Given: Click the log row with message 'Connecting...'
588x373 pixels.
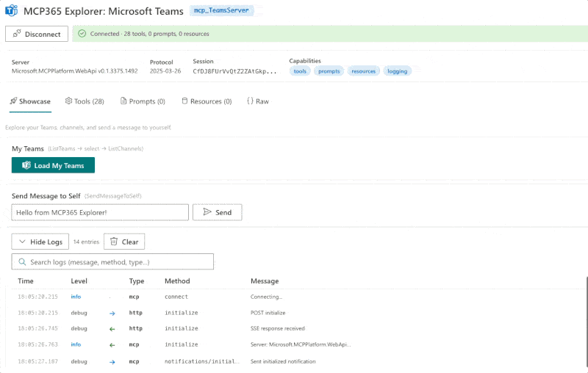Looking at the screenshot, I should point(296,297).
